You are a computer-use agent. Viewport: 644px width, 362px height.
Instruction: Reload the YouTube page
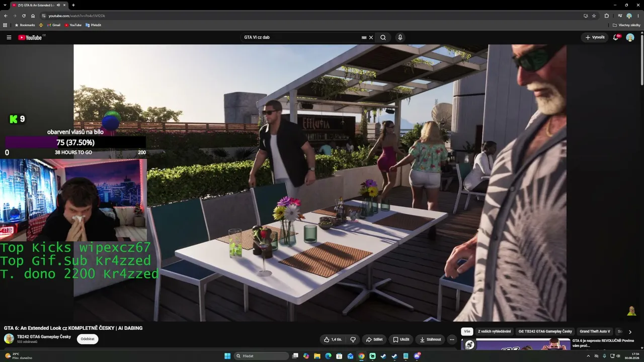24,16
